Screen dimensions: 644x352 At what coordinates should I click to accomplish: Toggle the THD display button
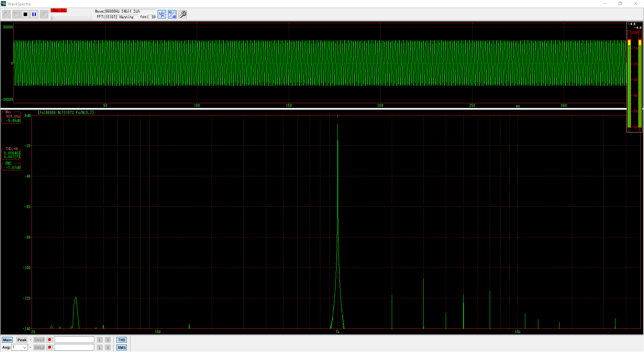click(122, 340)
